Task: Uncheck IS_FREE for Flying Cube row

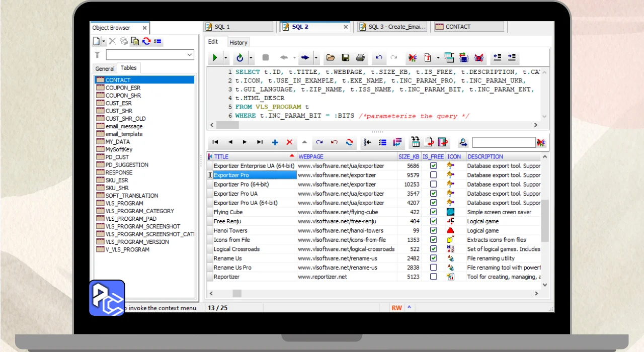Action: tap(433, 212)
